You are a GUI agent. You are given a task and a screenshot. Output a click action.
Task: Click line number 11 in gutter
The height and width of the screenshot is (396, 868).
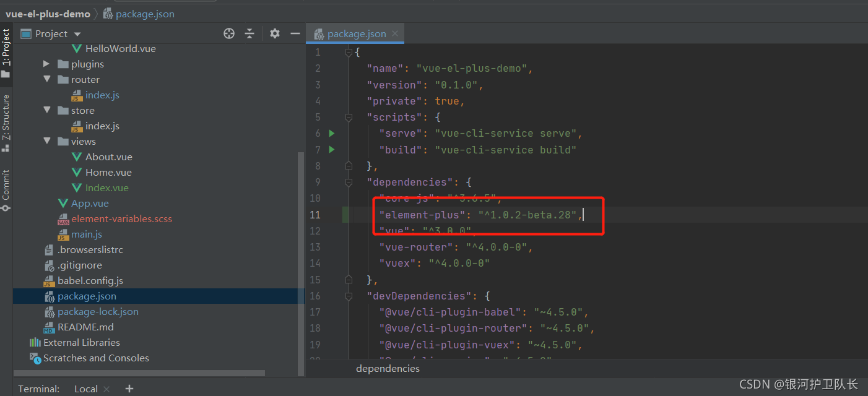click(316, 215)
